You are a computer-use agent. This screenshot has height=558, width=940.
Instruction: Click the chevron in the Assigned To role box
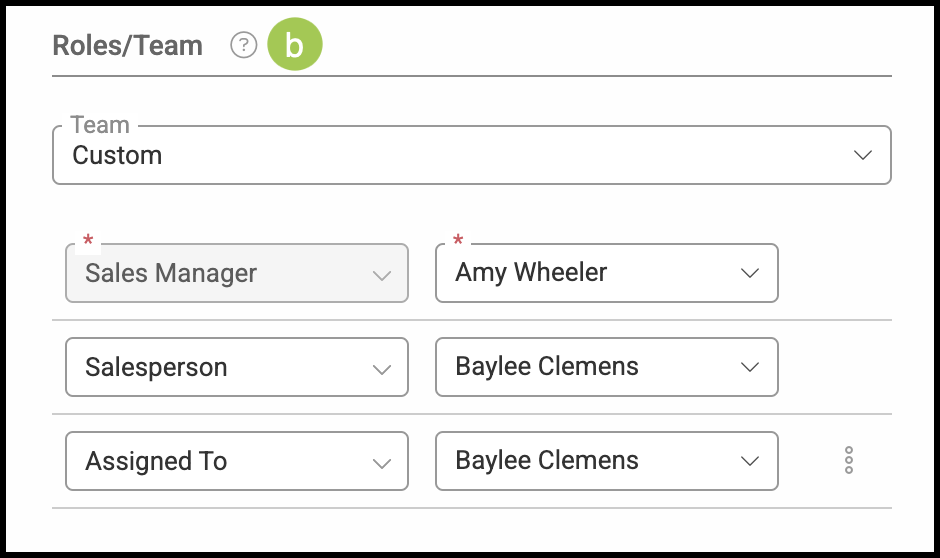pos(381,462)
